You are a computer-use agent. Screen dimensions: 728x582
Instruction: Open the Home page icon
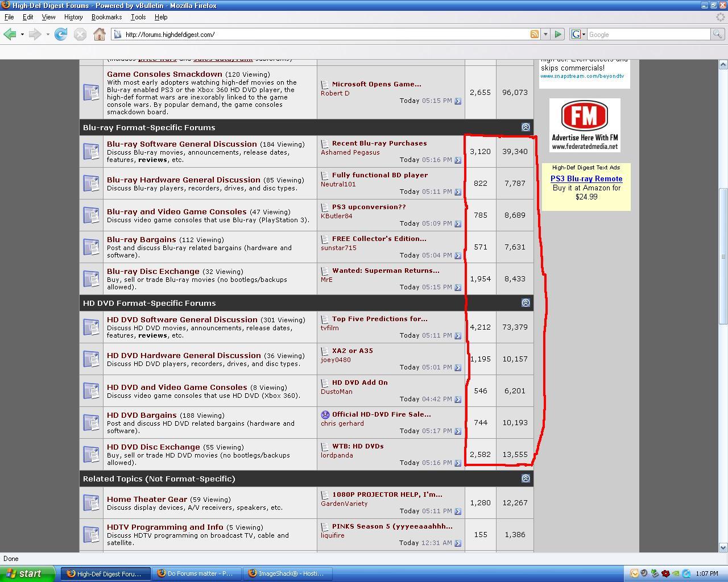coord(100,35)
